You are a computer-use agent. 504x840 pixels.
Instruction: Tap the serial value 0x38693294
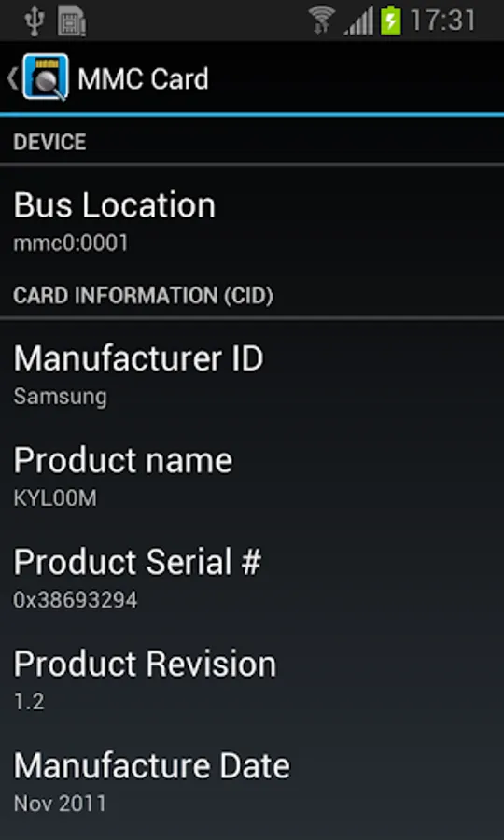click(76, 600)
